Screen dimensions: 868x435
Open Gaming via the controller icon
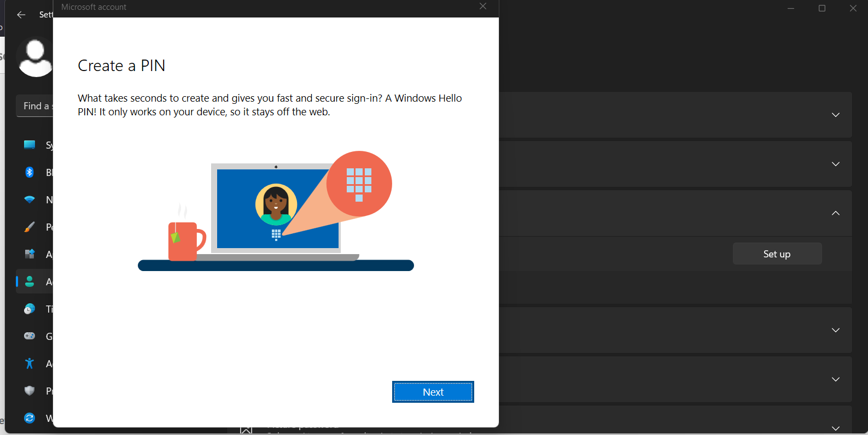tap(30, 336)
